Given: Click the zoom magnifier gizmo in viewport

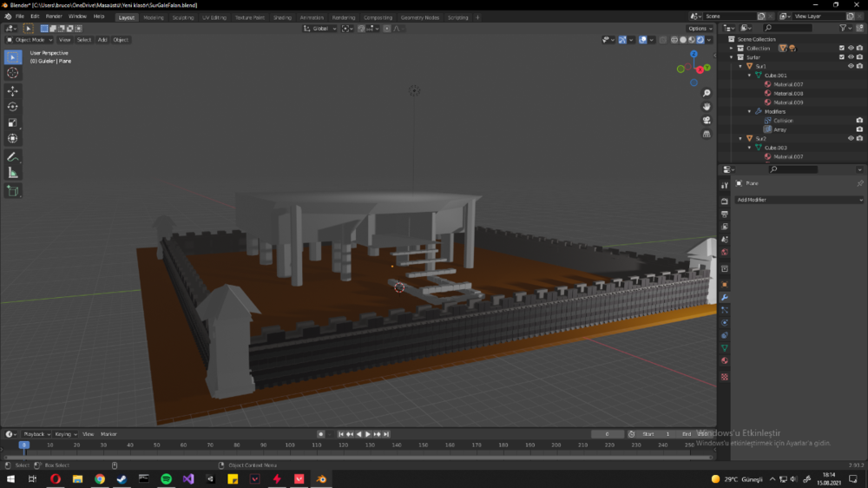Looking at the screenshot, I should [x=707, y=93].
